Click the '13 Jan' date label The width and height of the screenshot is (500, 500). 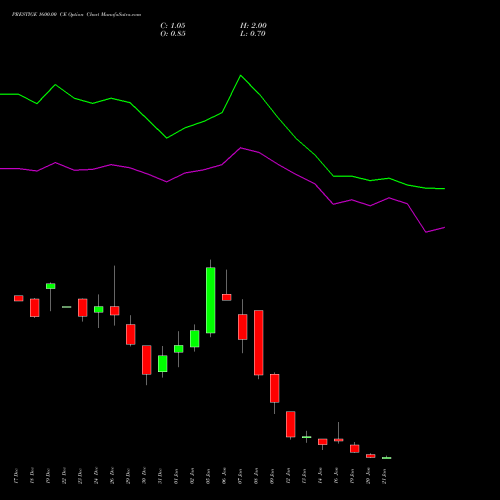(304, 476)
